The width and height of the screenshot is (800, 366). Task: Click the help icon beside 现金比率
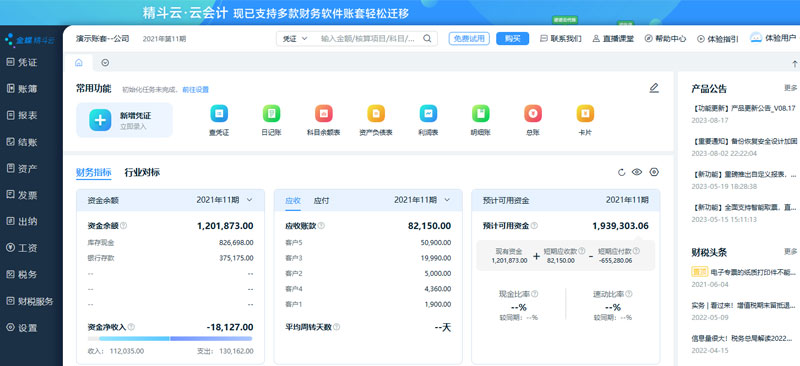pyautogui.click(x=535, y=294)
